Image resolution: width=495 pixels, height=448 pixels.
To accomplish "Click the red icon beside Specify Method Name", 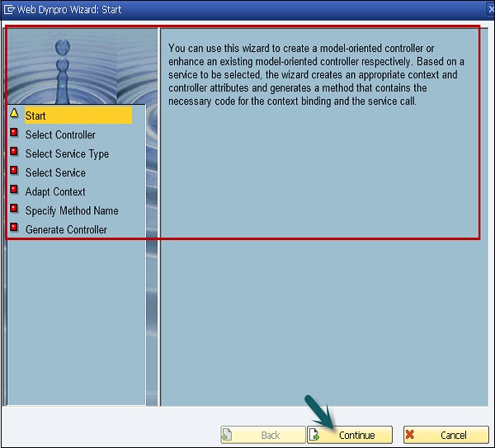I will [14, 209].
